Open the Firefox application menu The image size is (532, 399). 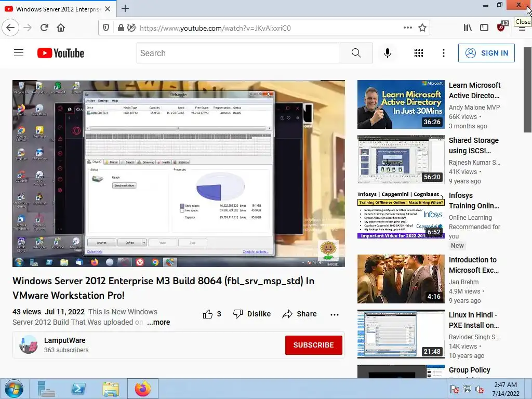coord(522,29)
